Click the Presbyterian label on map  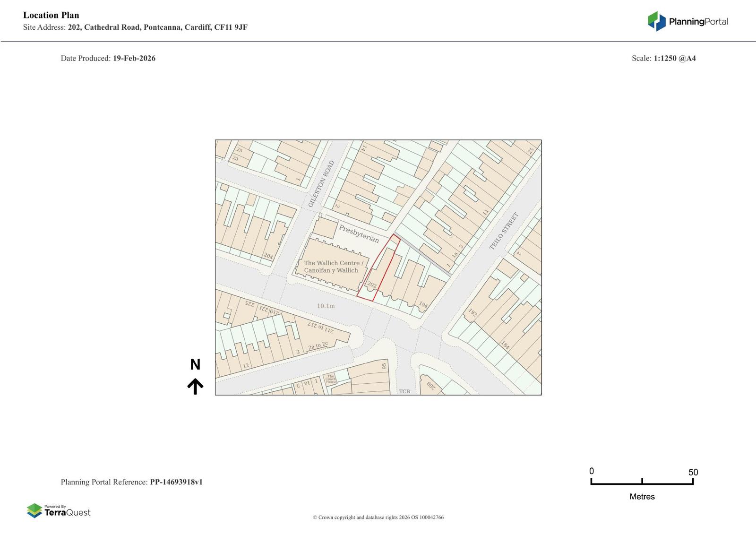coord(359,233)
